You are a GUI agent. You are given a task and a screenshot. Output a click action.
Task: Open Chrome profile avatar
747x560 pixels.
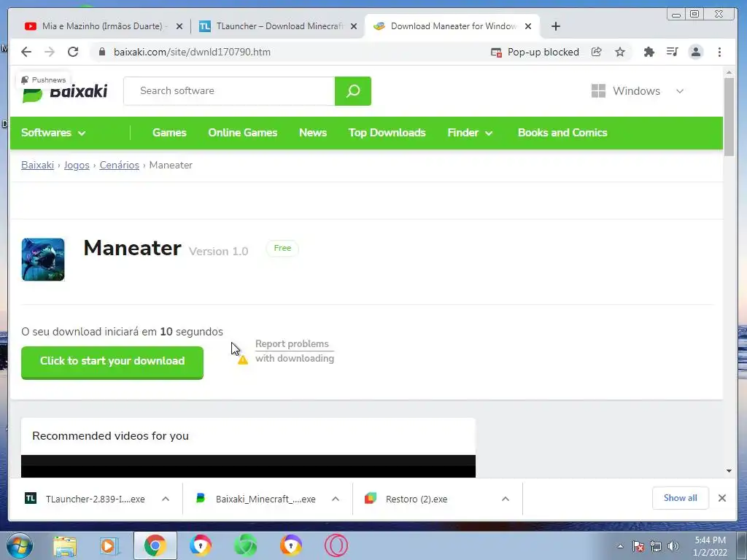(695, 52)
